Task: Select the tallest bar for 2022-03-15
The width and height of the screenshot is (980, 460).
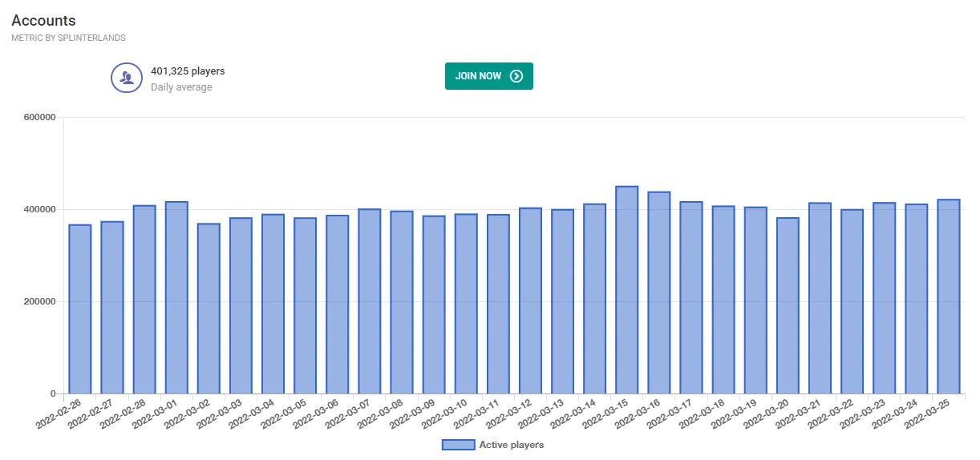Action: pyautogui.click(x=626, y=290)
